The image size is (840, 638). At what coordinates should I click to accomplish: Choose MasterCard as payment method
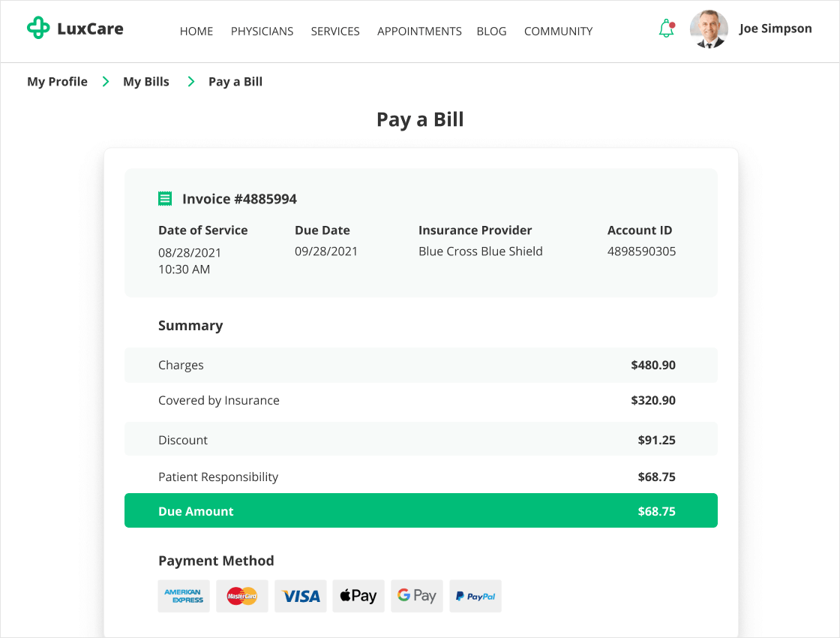(x=242, y=596)
